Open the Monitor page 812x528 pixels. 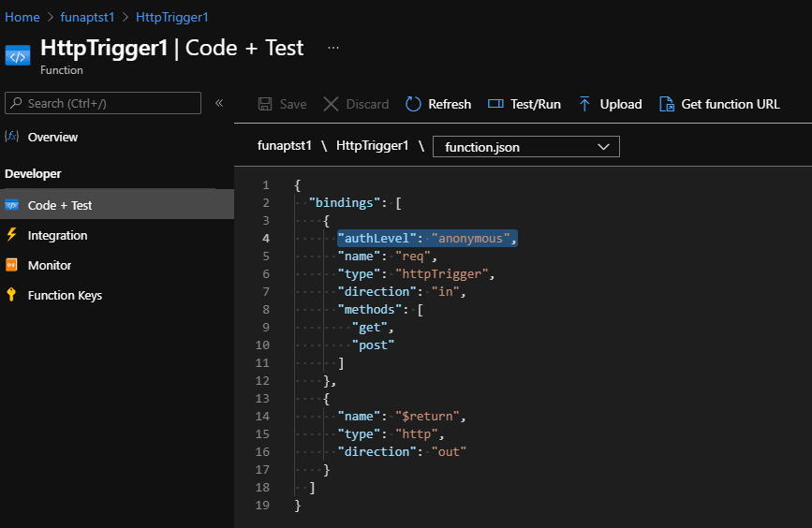[x=50, y=266]
